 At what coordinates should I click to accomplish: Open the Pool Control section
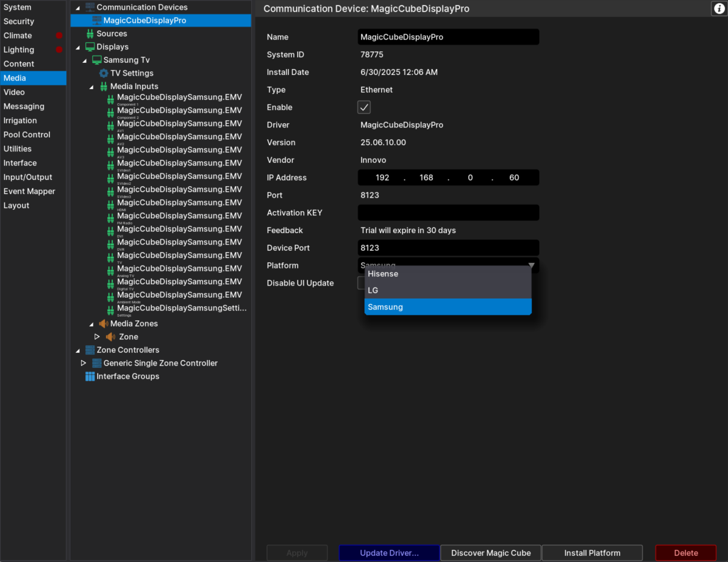[34, 135]
